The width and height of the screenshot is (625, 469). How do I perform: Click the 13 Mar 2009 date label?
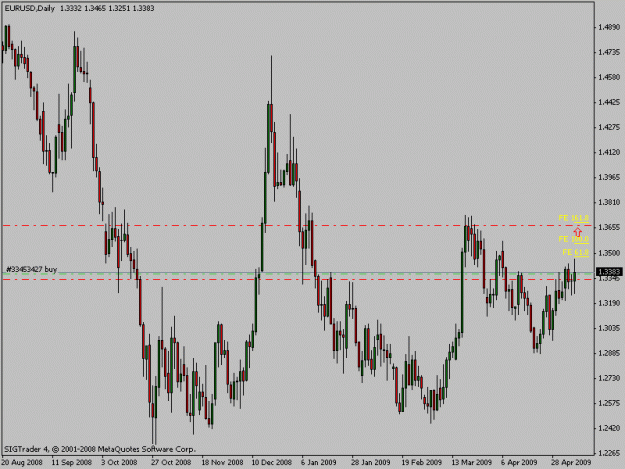tap(472, 462)
